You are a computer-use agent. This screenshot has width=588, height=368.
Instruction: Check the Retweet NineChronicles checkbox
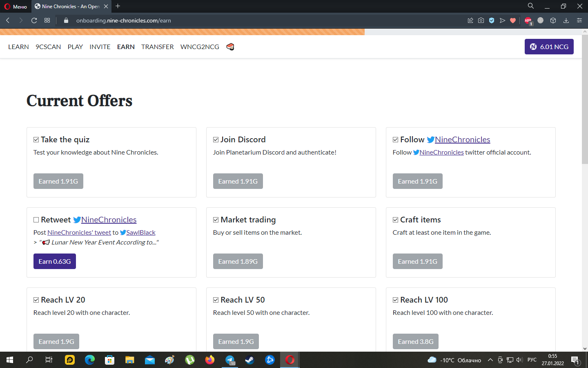pyautogui.click(x=36, y=220)
